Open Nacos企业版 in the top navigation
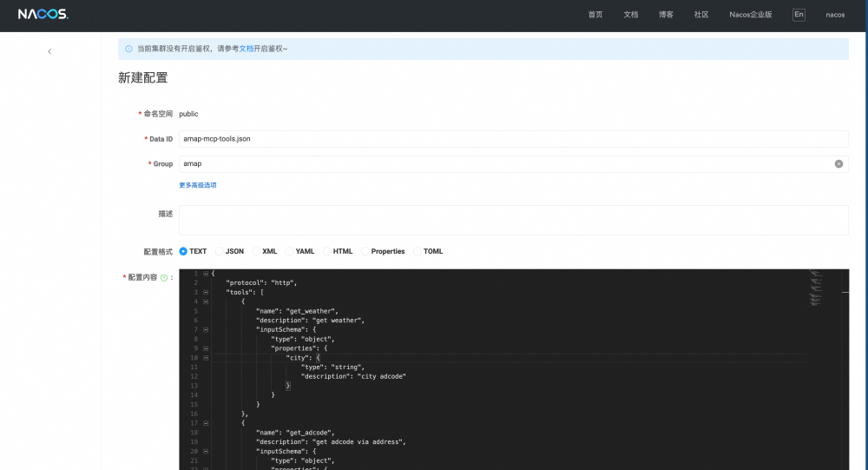 [x=751, y=15]
